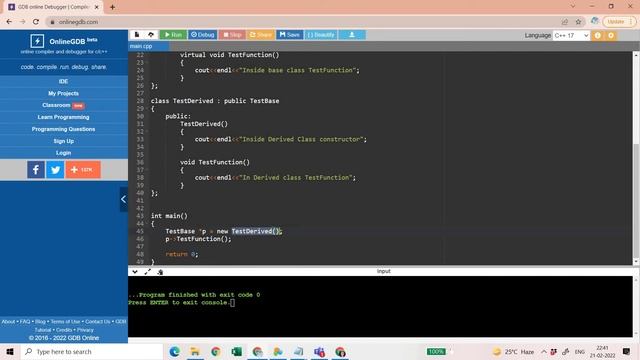This screenshot has width=640, height=360.
Task: Start the Debug session
Action: (x=202, y=35)
